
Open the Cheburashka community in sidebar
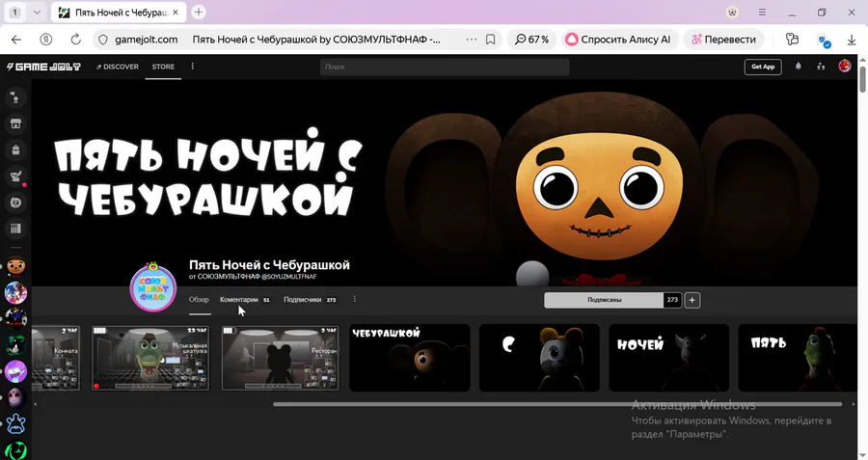tap(15, 266)
